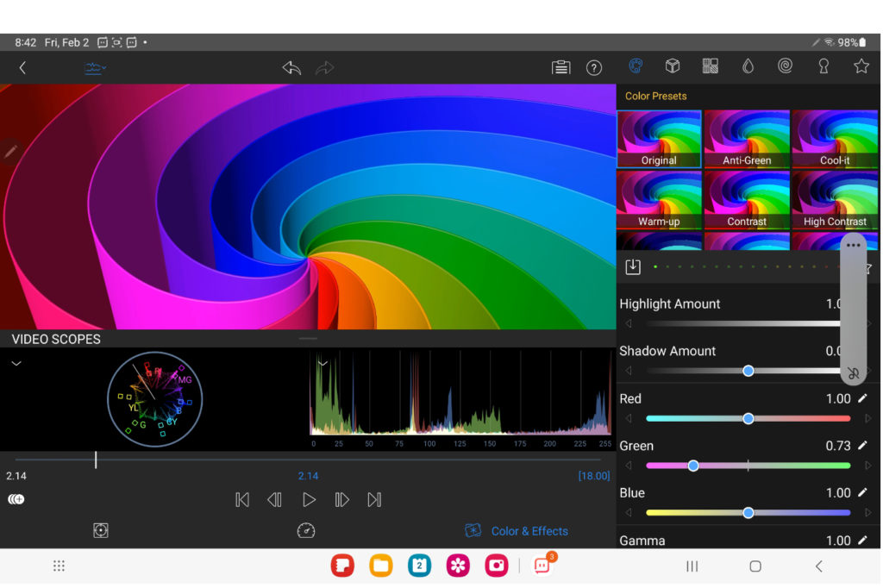Apply the Cool-it preset
The image size is (883, 588).
(835, 139)
